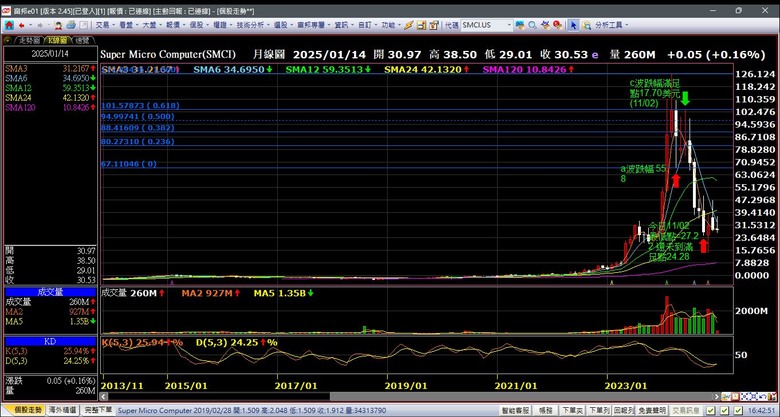780x417 pixels.
Task: Open the settings icon beside save
Action: (434, 25)
